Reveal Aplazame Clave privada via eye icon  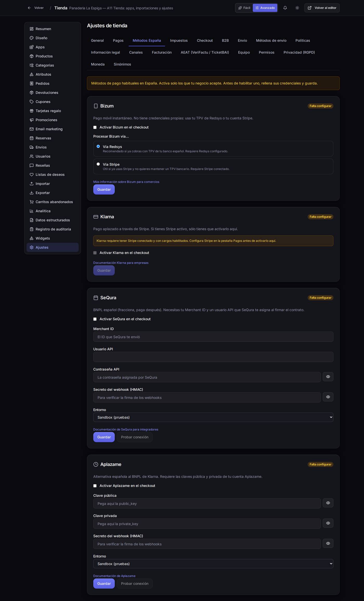(328, 523)
